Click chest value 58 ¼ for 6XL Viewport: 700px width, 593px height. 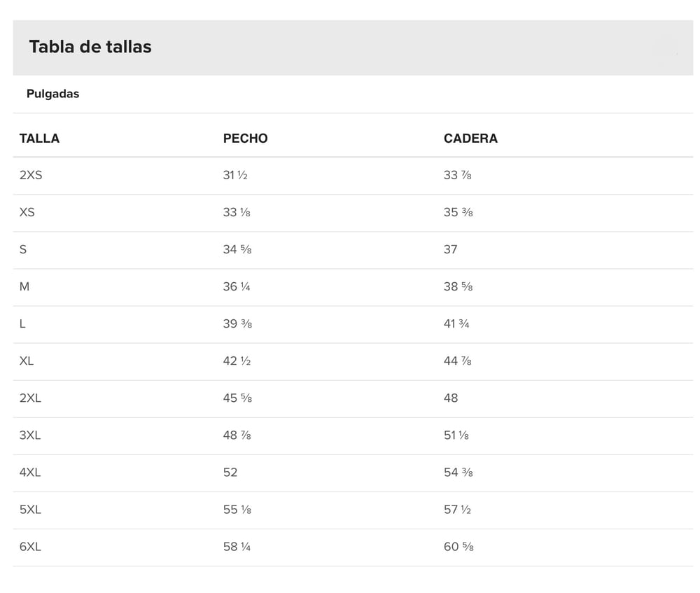pyautogui.click(x=237, y=546)
